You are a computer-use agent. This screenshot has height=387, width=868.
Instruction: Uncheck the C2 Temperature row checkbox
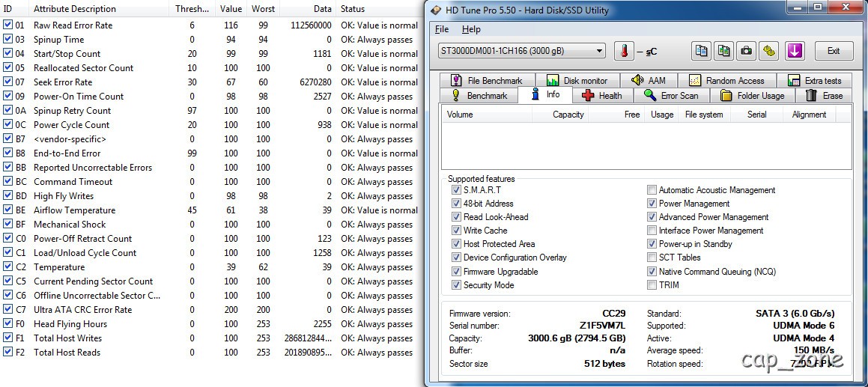7,267
